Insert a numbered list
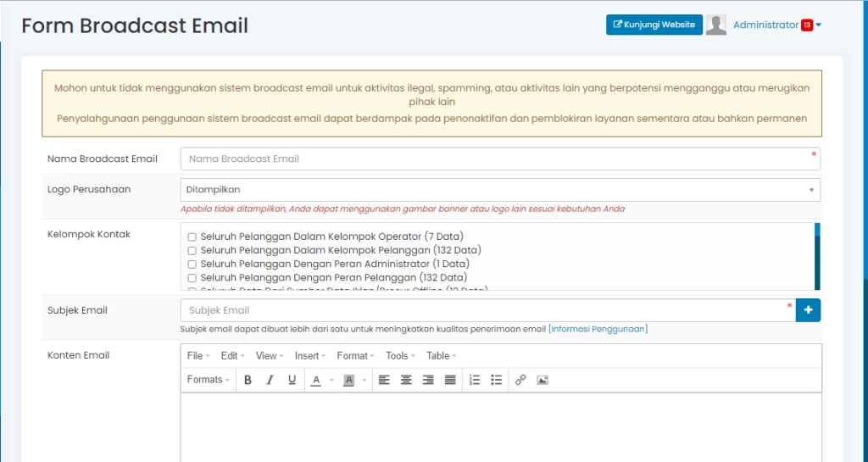This screenshot has height=462, width=868. click(x=475, y=380)
